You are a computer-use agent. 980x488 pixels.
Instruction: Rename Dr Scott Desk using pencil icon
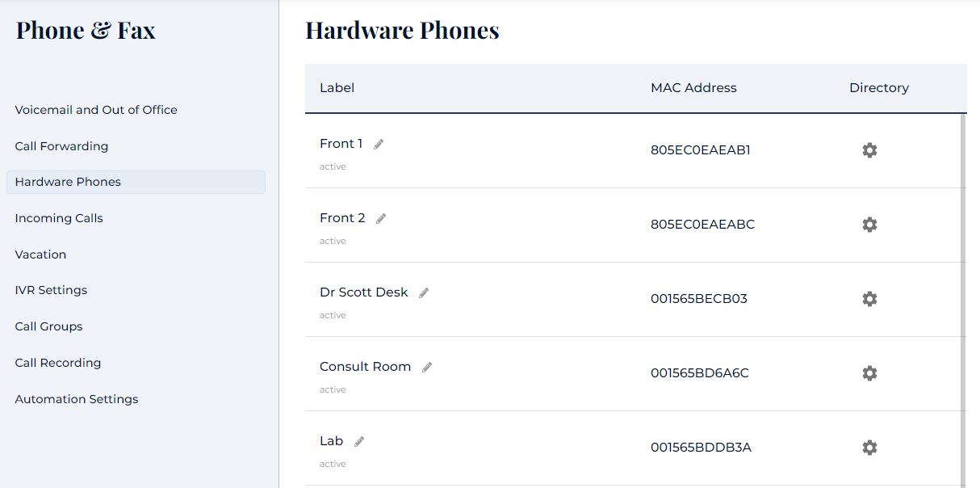click(424, 293)
